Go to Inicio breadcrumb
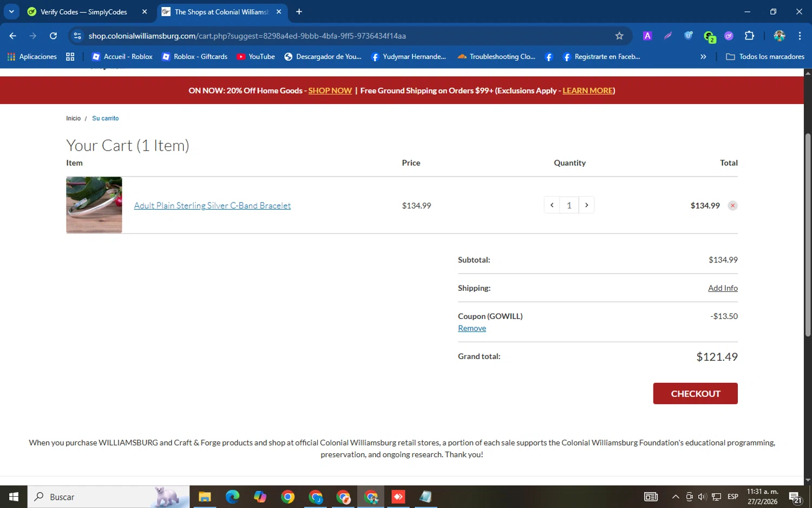This screenshot has width=812, height=508. point(73,118)
